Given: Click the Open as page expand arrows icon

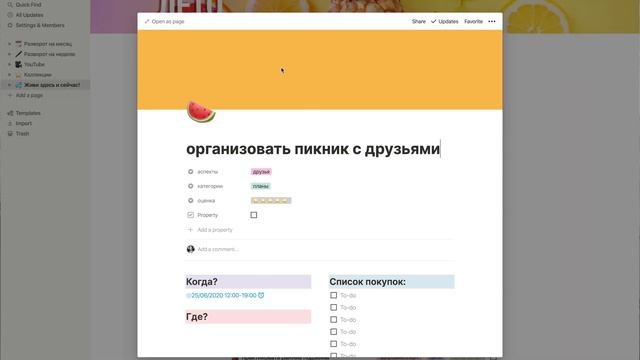Looking at the screenshot, I should (x=147, y=21).
